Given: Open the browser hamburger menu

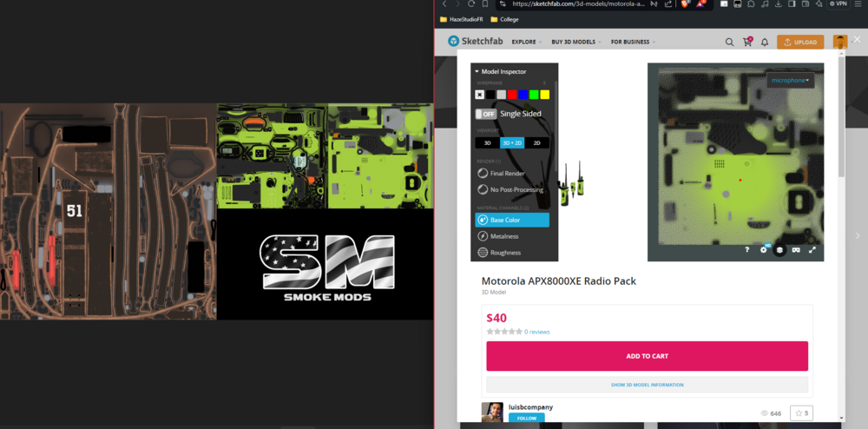Looking at the screenshot, I should click(858, 3).
